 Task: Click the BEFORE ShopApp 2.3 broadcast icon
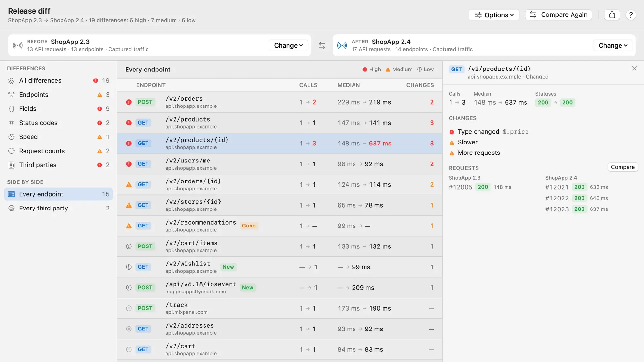[x=18, y=45]
